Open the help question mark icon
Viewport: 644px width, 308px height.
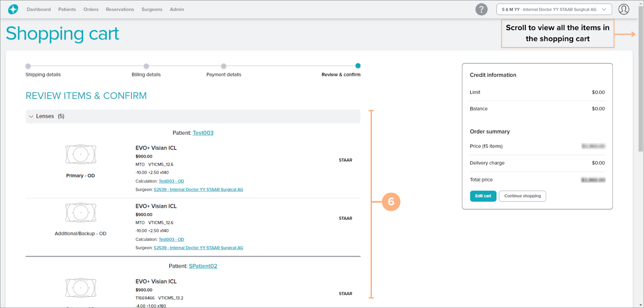(481, 9)
